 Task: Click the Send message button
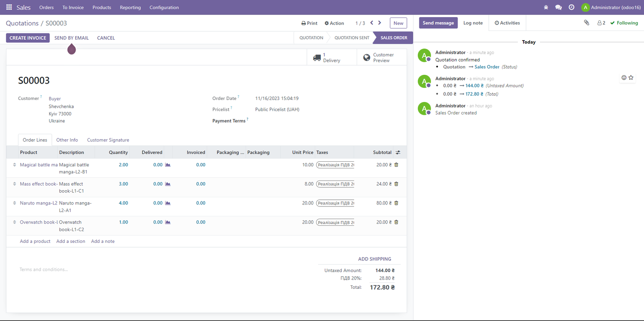click(x=438, y=23)
